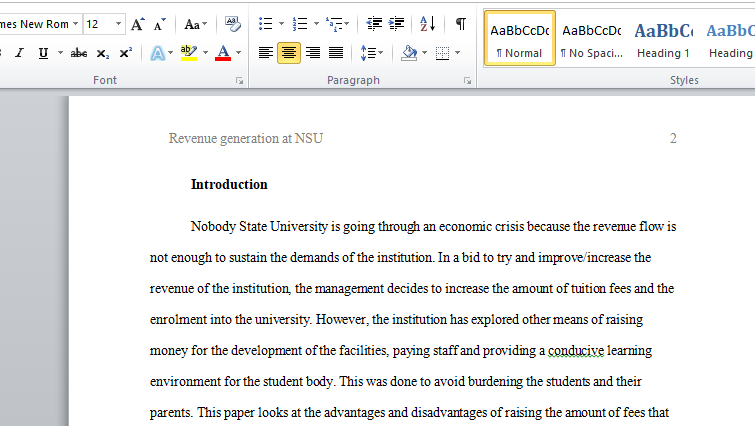Increase the paragraph indent

[396, 24]
